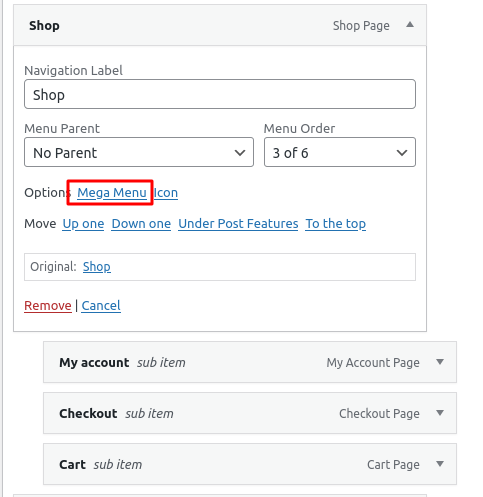Open the Mega Menu options link
This screenshot has height=497, width=483.
coord(112,193)
